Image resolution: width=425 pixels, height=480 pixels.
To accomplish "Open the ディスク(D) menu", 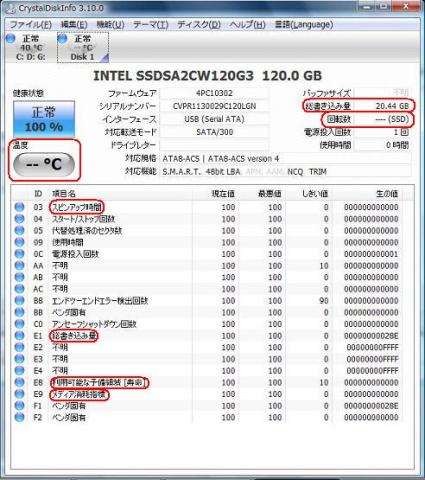I will (x=199, y=25).
